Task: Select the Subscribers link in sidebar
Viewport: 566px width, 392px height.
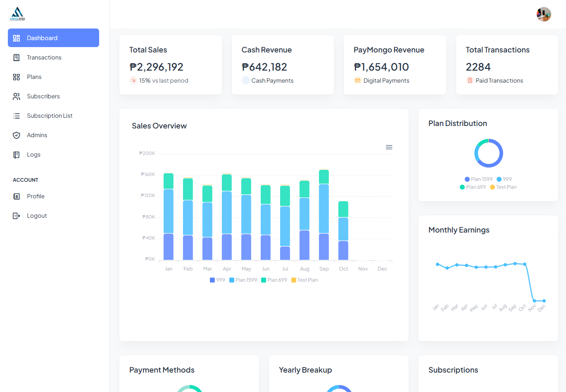Action: click(x=43, y=96)
